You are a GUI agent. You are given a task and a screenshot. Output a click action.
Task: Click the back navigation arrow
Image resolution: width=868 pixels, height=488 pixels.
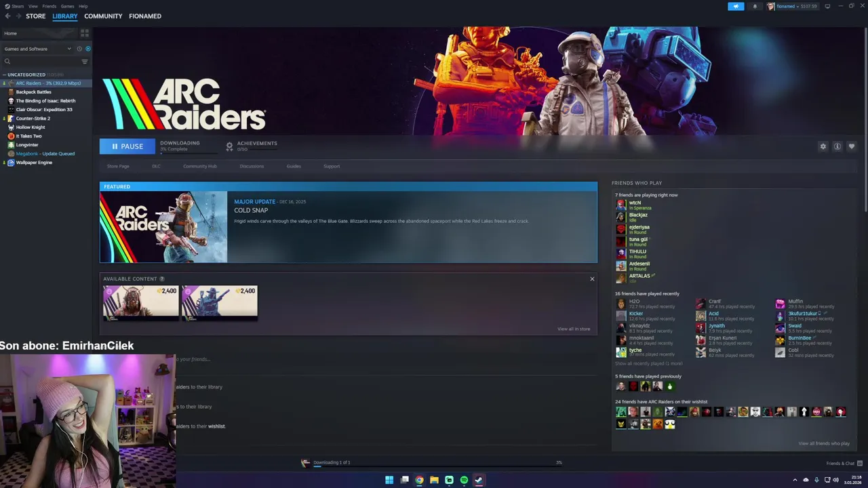click(x=7, y=16)
